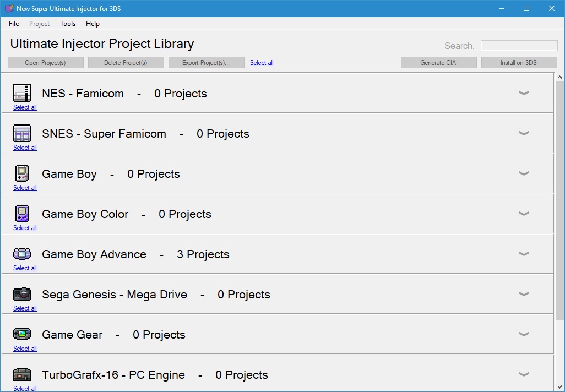
Task: Click the scrollbar down arrow
Action: 559,388
